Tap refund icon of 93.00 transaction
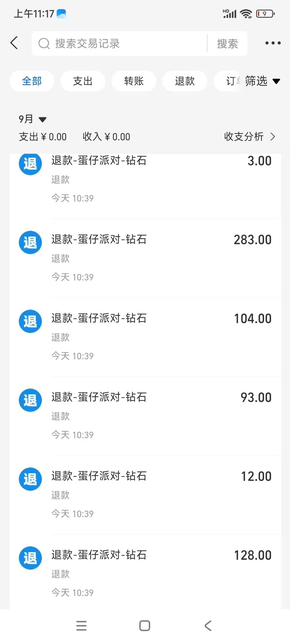 coord(30,400)
